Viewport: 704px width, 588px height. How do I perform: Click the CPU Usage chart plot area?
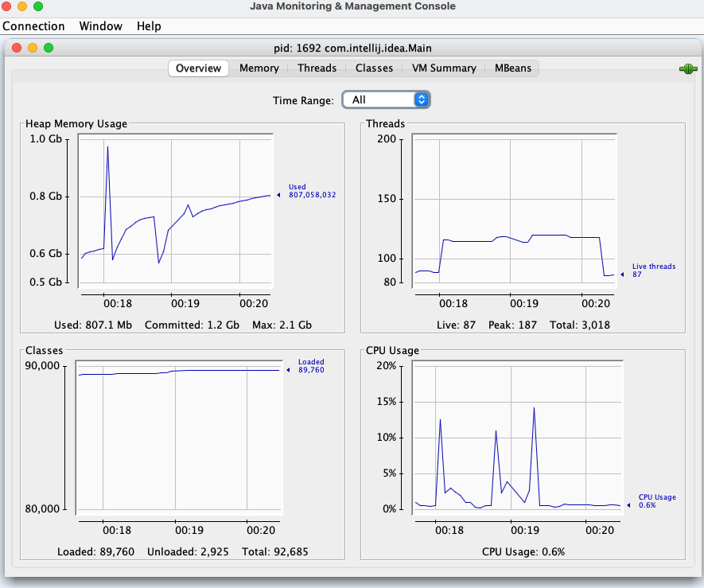click(x=515, y=438)
